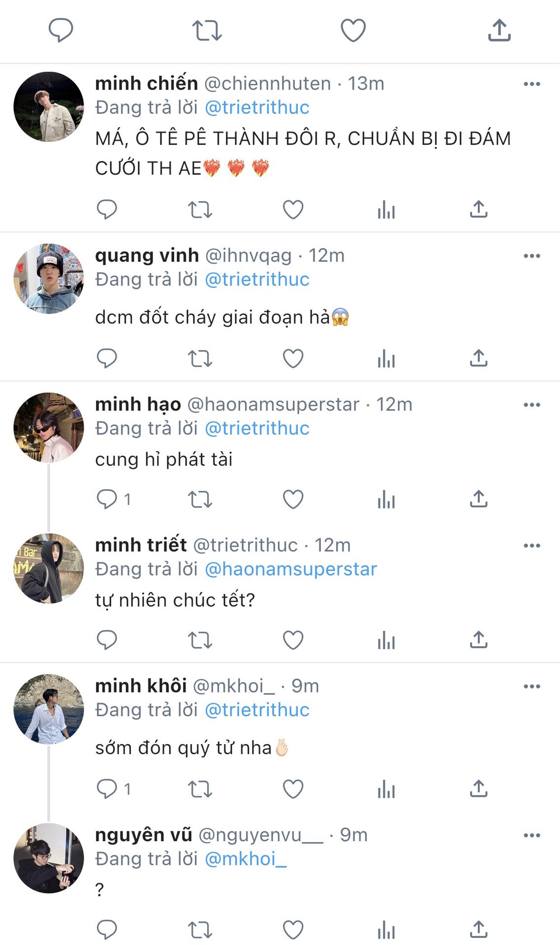Screen dimensions: 560x945
Task: Like nguyên vũ's question mark reply
Action: point(293,930)
